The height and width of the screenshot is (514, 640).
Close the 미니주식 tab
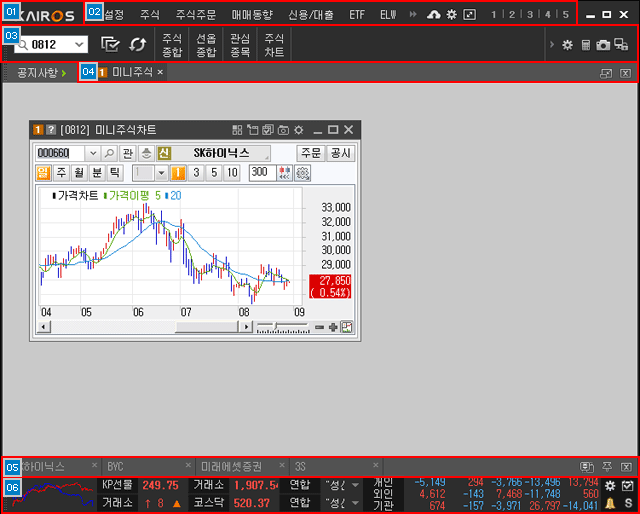coord(160,72)
